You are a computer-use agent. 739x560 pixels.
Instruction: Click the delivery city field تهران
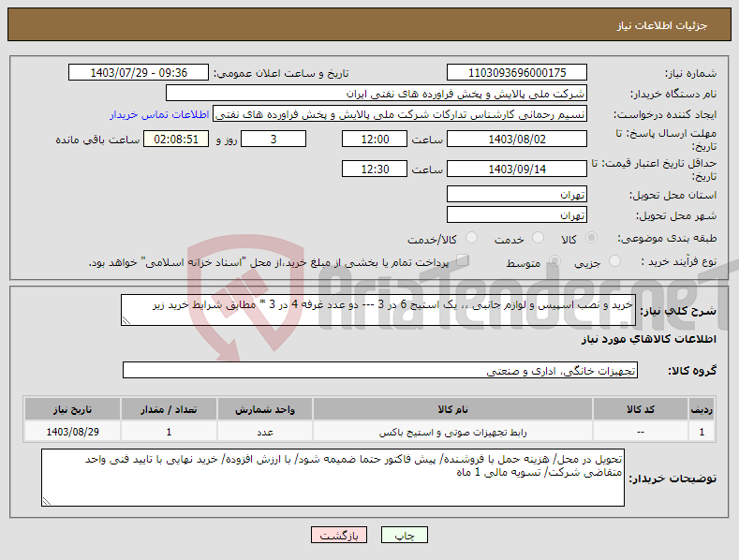(x=516, y=215)
